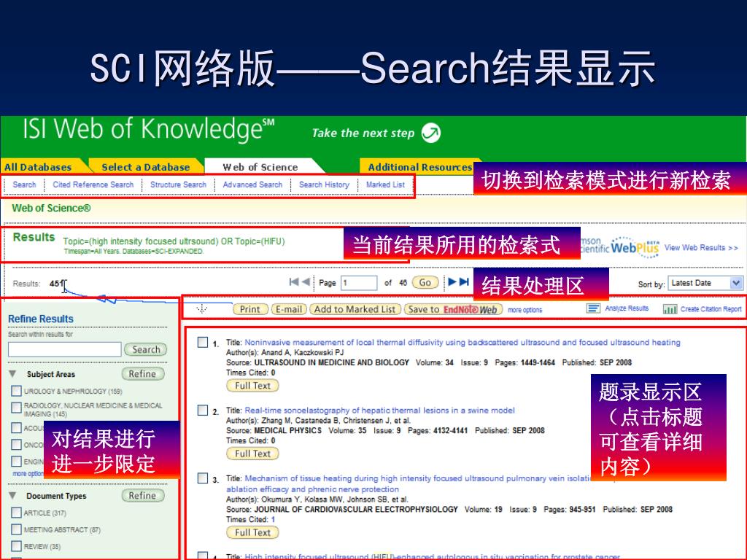Open the Analyze Results link
Screen dimensions: 747x560
pyautogui.click(x=627, y=308)
